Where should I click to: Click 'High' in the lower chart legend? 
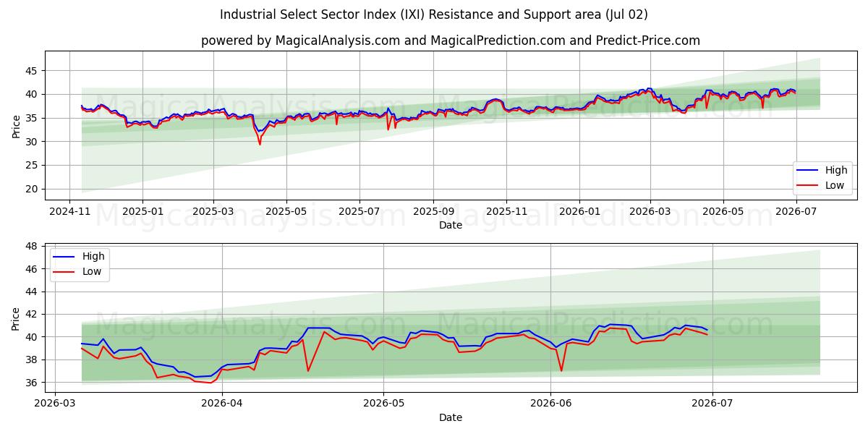[x=93, y=256]
